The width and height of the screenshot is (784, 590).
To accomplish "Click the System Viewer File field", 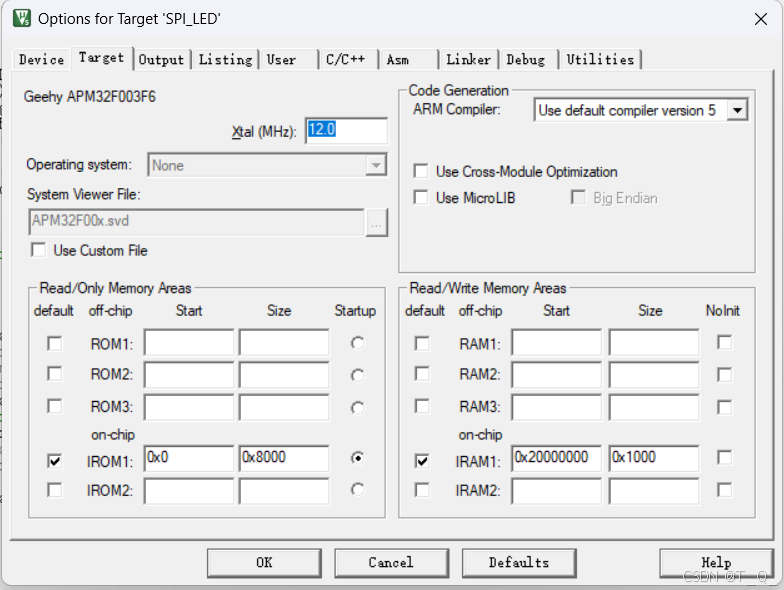I will pos(196,222).
